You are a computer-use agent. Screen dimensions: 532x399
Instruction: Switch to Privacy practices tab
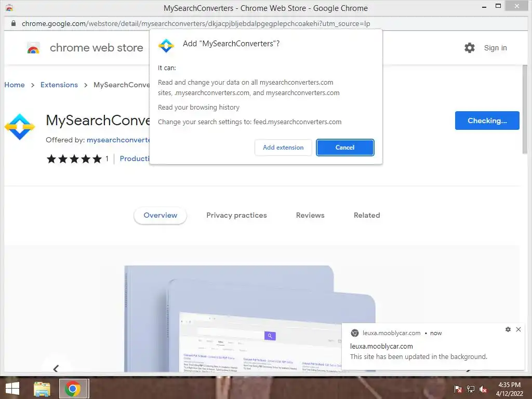[x=236, y=216]
